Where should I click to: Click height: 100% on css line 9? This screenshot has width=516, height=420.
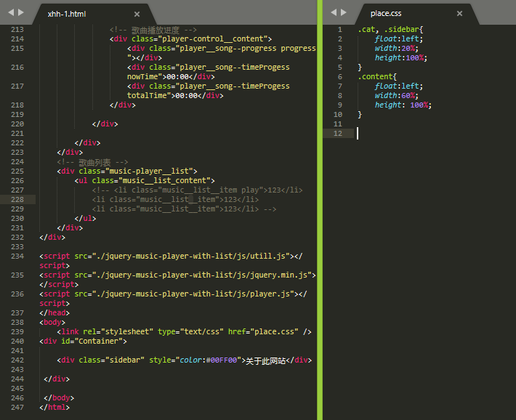click(403, 105)
